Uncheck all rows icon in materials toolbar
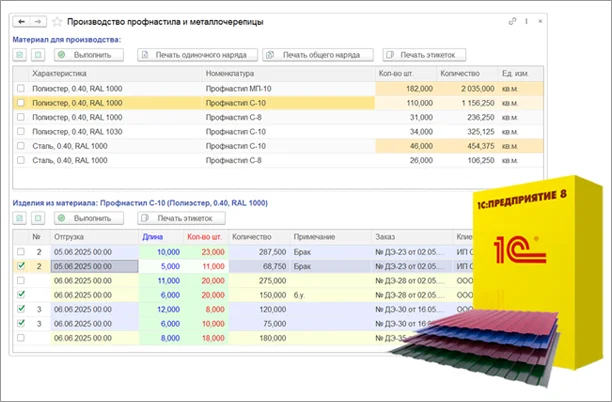The height and width of the screenshot is (402, 612). 38,55
